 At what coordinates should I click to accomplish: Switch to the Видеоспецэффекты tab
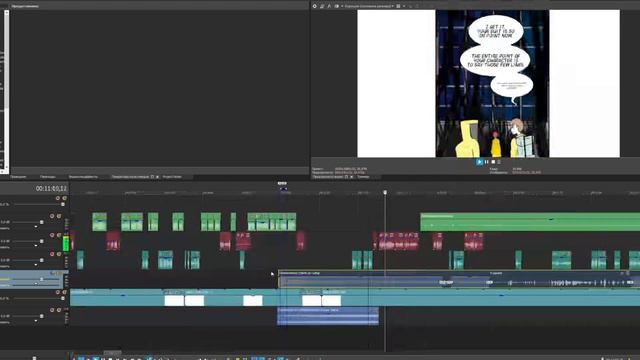point(83,177)
